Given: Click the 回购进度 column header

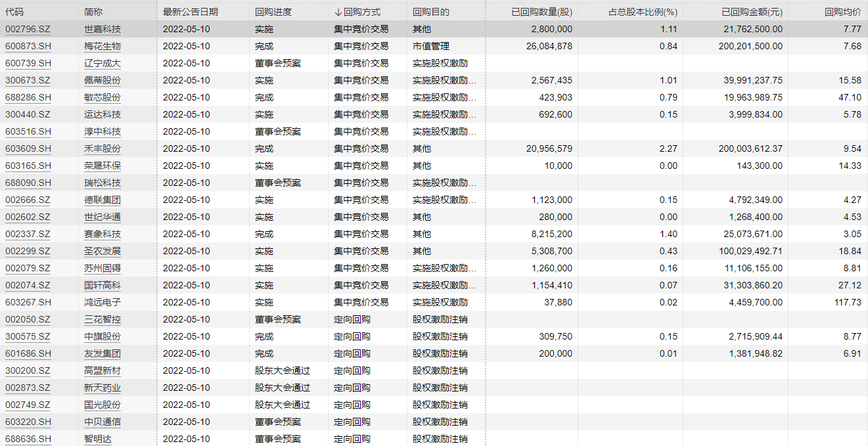Looking at the screenshot, I should click(273, 12).
